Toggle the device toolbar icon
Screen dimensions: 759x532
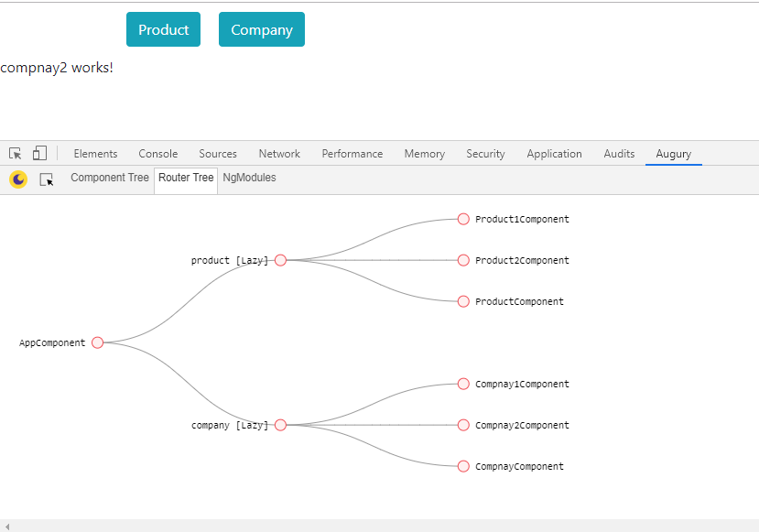click(x=39, y=154)
